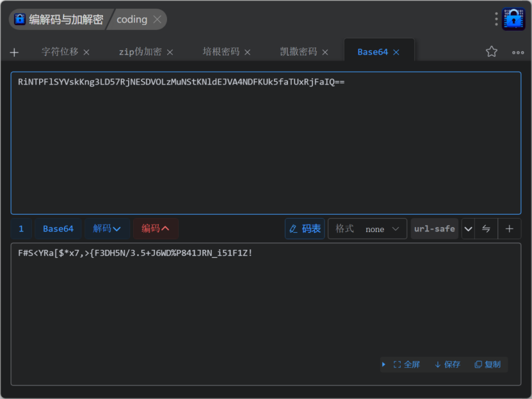532x399 pixels.
Task: Click the plus icon to add new tab
Action: [14, 52]
